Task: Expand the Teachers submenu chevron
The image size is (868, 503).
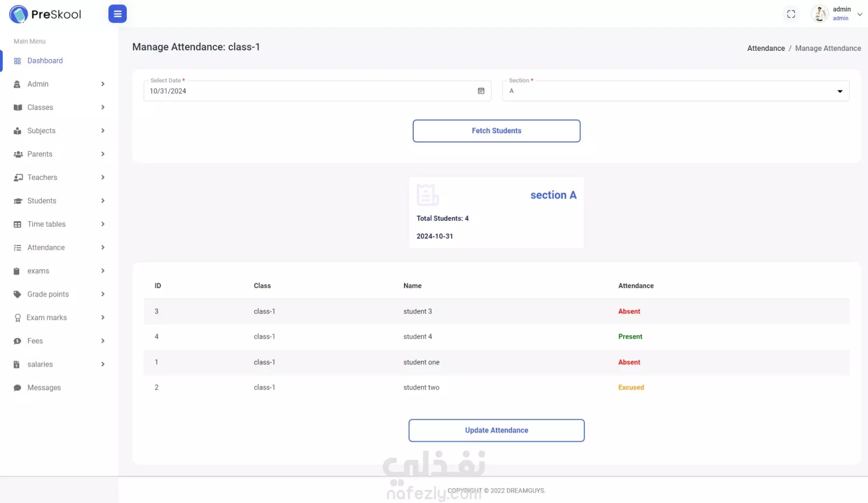Action: tap(103, 177)
